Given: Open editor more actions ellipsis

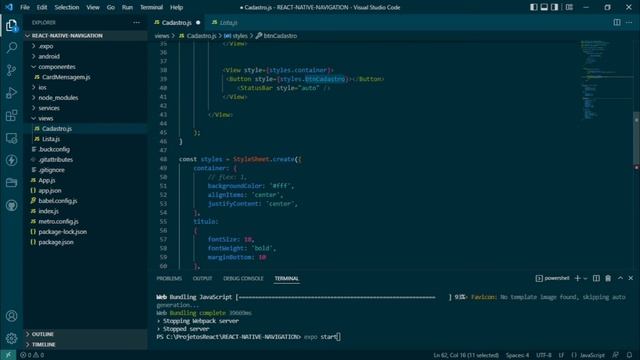Looking at the screenshot, I should 629,22.
